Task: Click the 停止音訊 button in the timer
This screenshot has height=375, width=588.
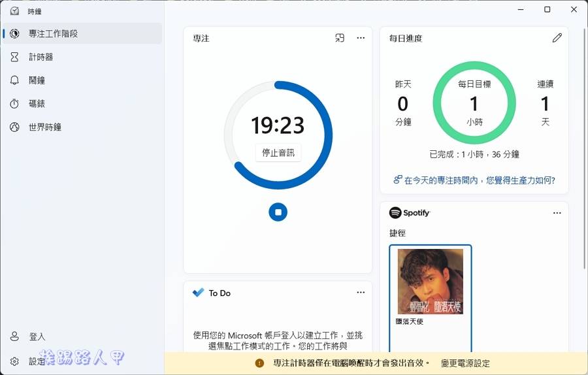Action: pyautogui.click(x=278, y=153)
